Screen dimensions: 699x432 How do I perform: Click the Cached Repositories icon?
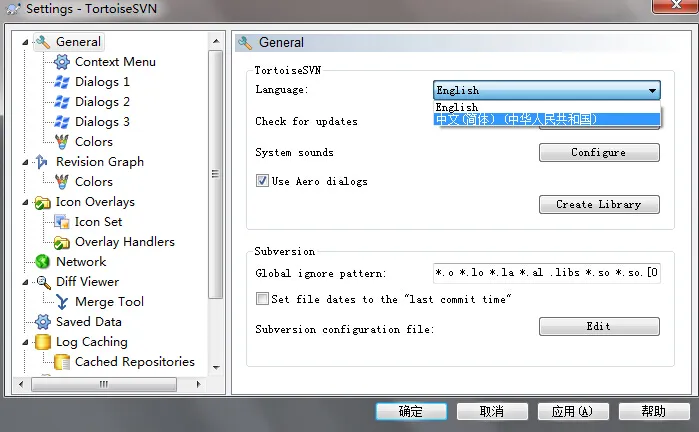[x=62, y=362]
